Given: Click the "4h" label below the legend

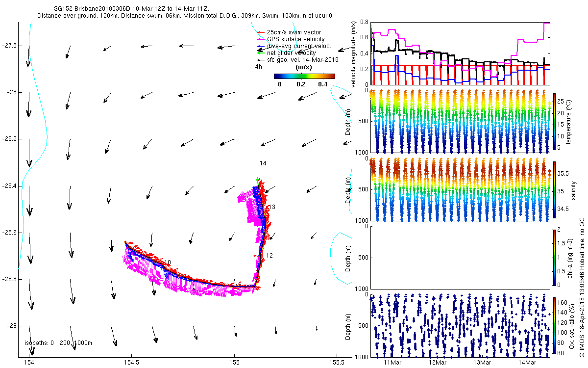Looking at the screenshot, I should tap(258, 66).
